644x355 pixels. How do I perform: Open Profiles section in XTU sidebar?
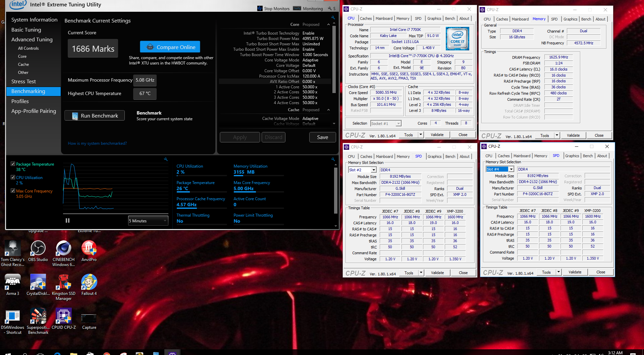(20, 101)
